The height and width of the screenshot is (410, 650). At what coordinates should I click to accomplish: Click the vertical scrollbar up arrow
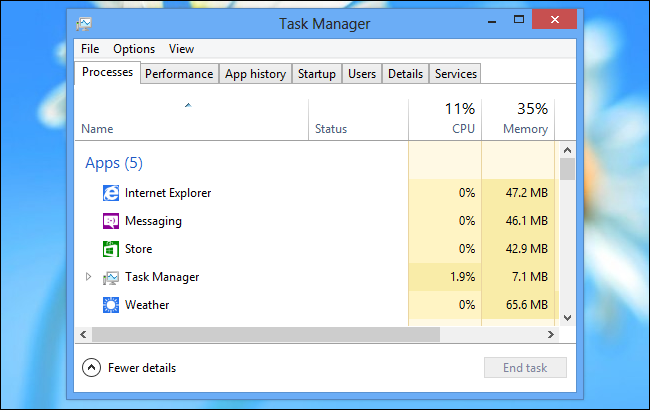tap(568, 150)
